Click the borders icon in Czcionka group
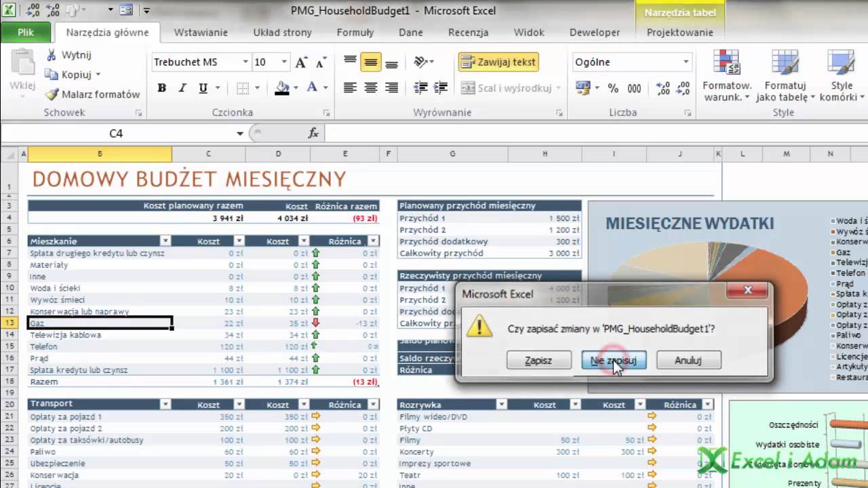868x488 pixels. pos(243,88)
